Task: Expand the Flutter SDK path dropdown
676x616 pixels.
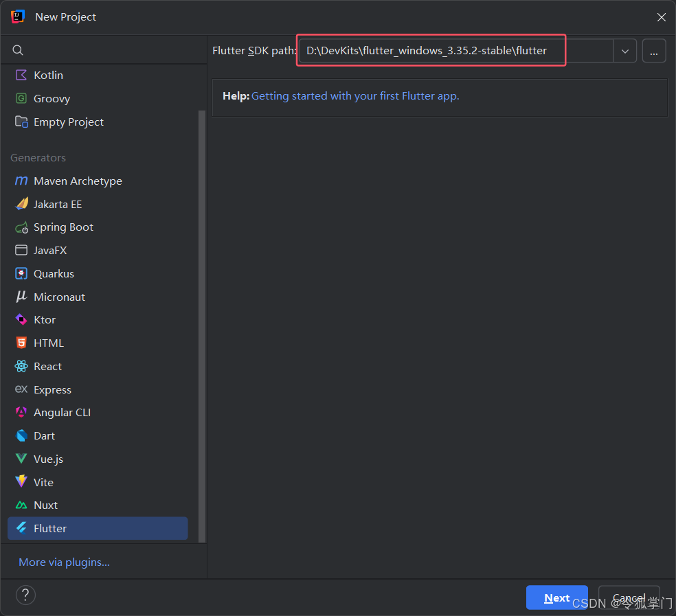Action: click(624, 51)
